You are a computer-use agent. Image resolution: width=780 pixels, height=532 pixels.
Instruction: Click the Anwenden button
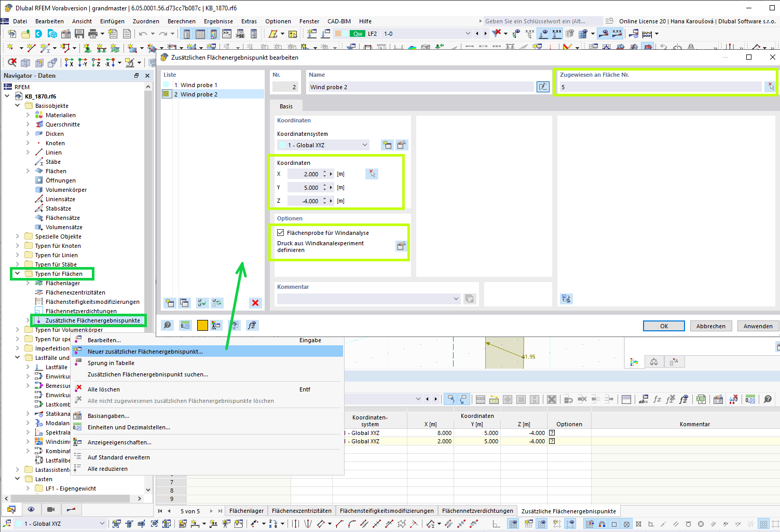tap(758, 326)
